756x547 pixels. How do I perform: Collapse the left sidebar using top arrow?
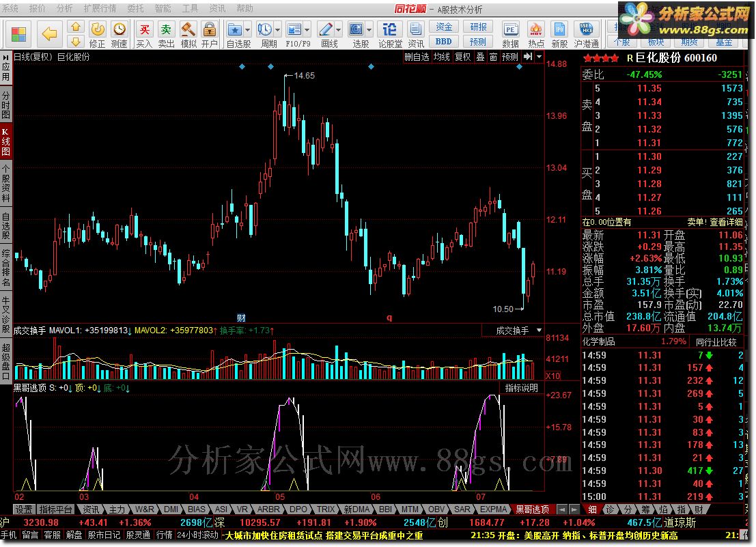click(x=5, y=57)
